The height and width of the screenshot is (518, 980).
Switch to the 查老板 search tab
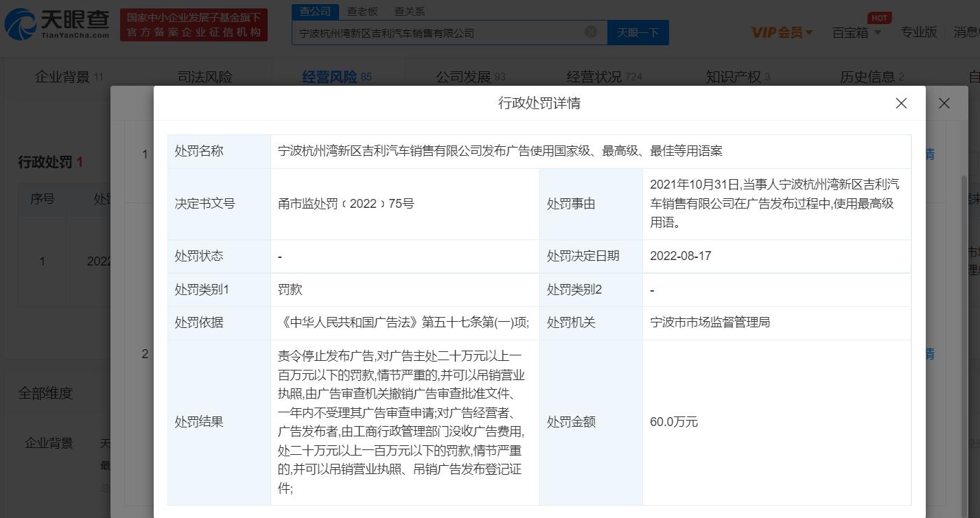pos(362,11)
